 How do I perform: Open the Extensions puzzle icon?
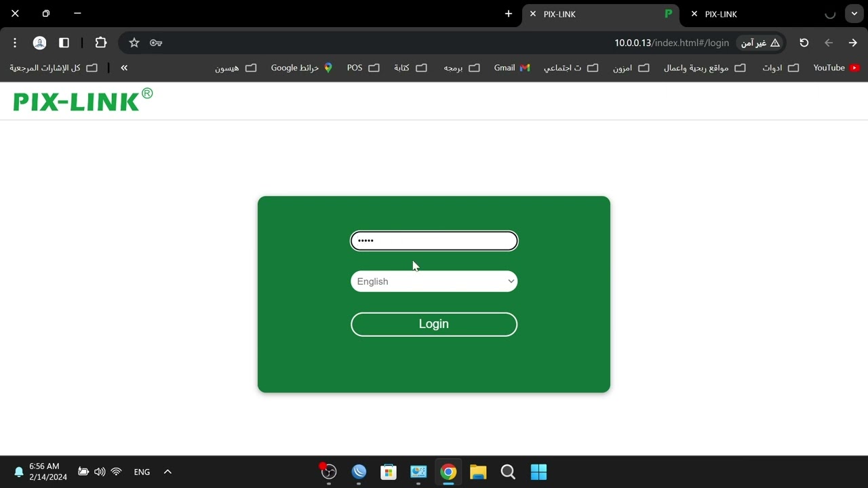point(101,43)
